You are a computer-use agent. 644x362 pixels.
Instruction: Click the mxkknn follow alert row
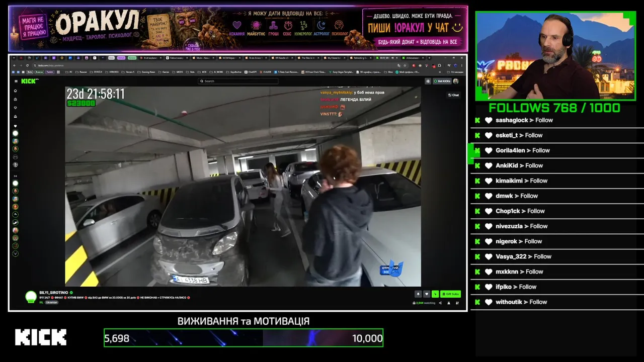click(557, 271)
